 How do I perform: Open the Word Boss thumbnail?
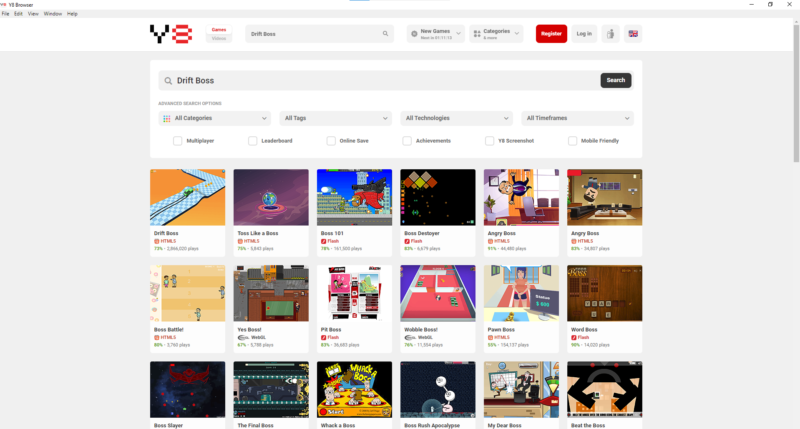tap(605, 293)
